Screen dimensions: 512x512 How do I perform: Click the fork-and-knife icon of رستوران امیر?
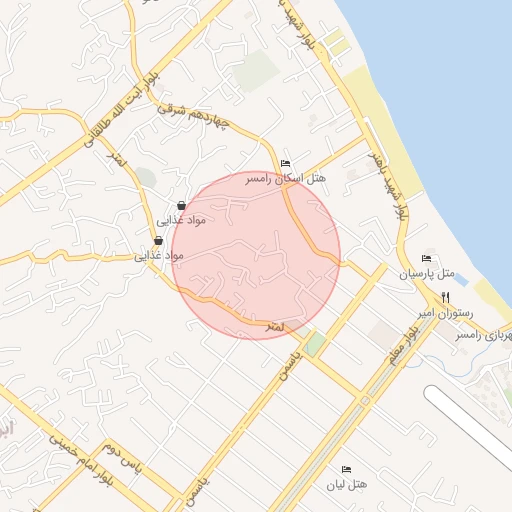coord(446,297)
